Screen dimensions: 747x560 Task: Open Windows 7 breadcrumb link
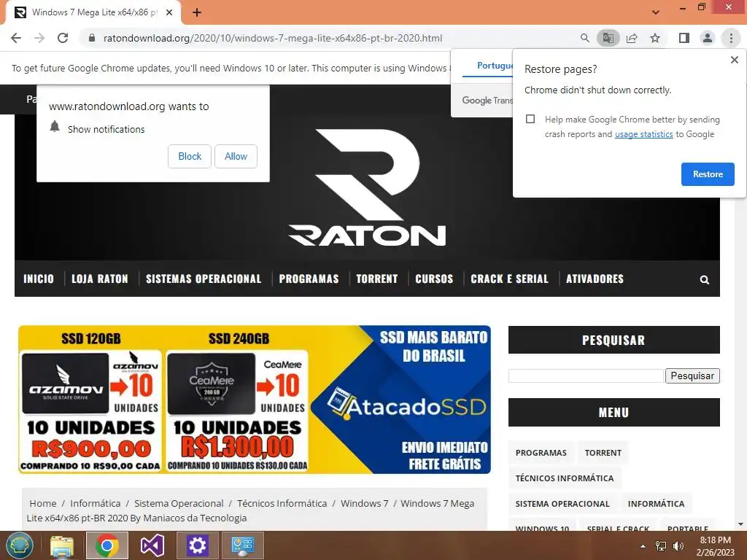click(x=365, y=503)
